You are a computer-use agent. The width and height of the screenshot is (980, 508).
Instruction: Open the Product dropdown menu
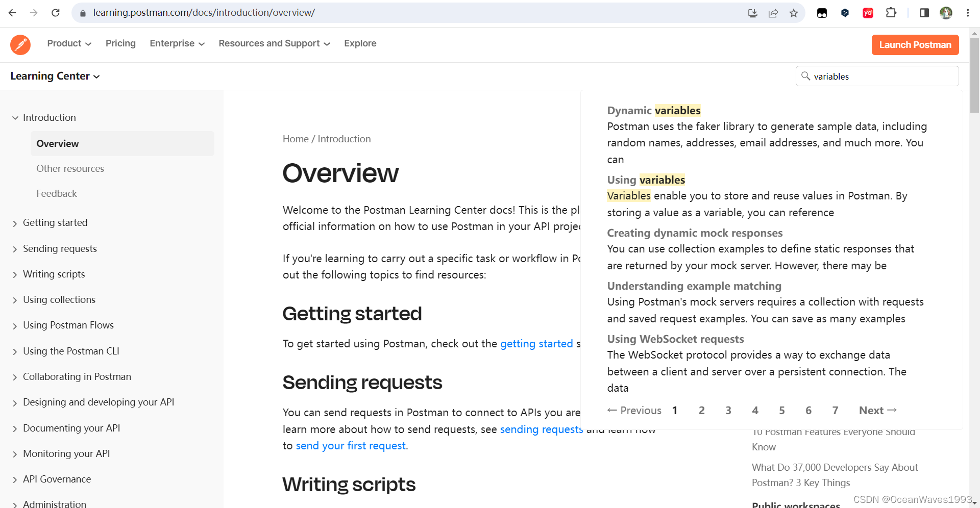point(69,43)
